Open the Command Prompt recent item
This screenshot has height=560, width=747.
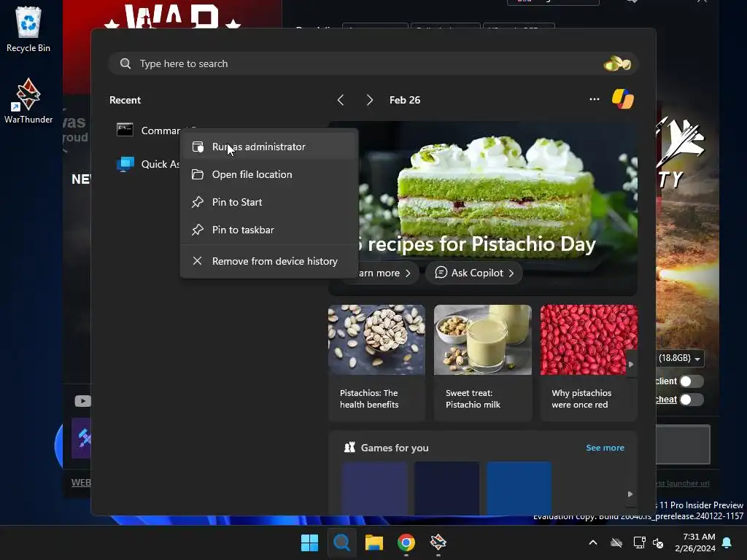pos(147,131)
